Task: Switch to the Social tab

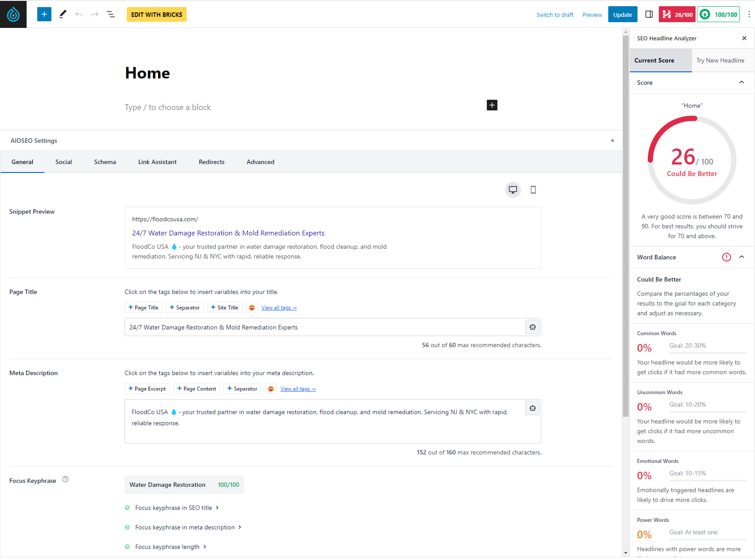Action: pos(63,162)
